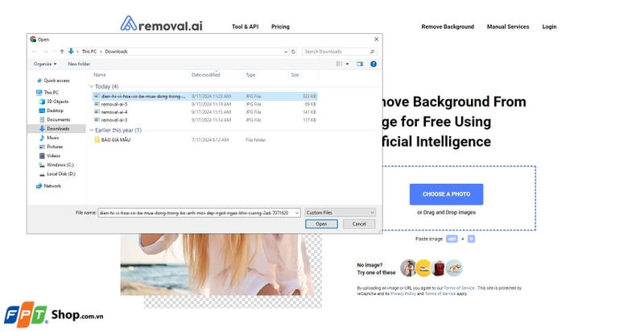Choose the dog sample image thumbnail

coord(454,268)
